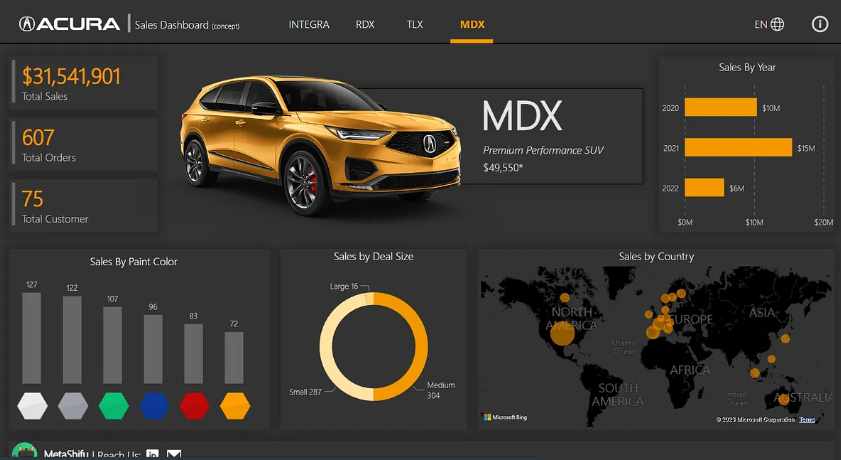Open the info circle icon

pyautogui.click(x=820, y=24)
